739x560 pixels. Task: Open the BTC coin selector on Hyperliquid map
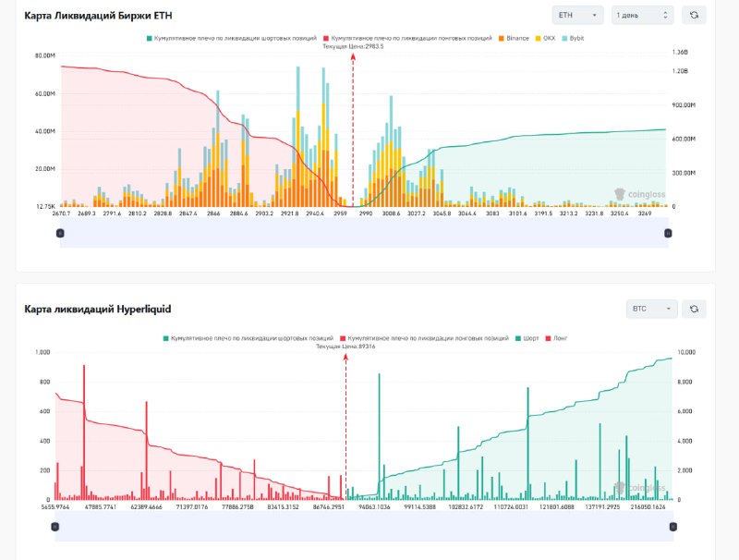click(651, 309)
